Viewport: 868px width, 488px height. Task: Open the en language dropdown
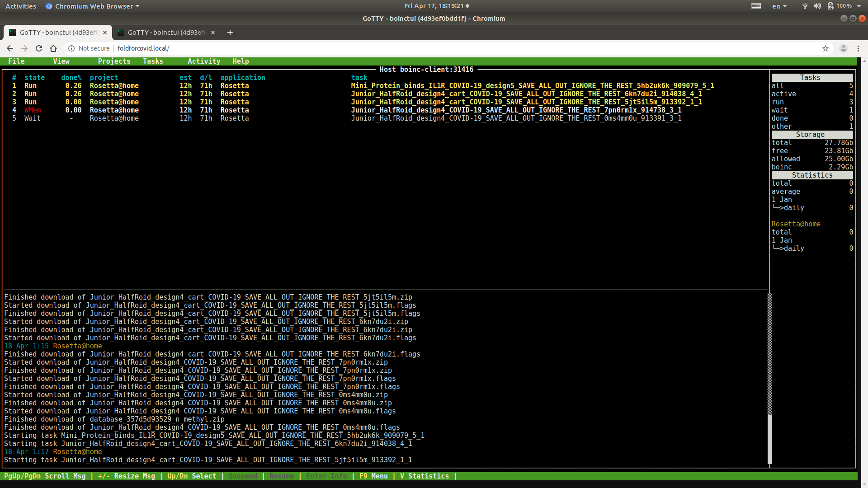click(779, 6)
